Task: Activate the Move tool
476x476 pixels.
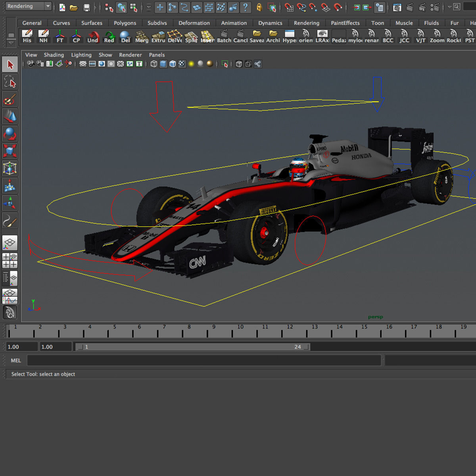Action: 10,116
